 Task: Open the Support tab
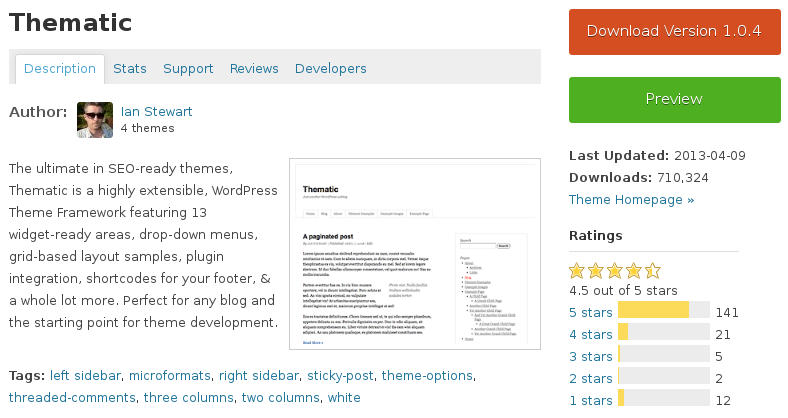click(188, 69)
